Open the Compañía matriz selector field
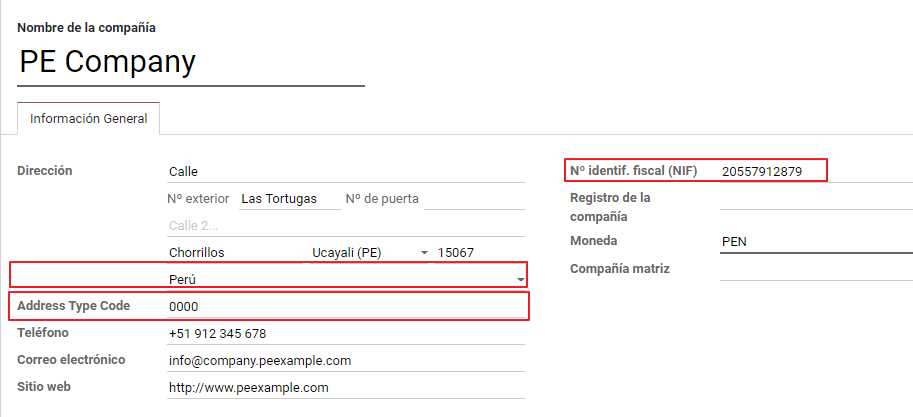Image resolution: width=913 pixels, height=417 pixels. point(815,269)
